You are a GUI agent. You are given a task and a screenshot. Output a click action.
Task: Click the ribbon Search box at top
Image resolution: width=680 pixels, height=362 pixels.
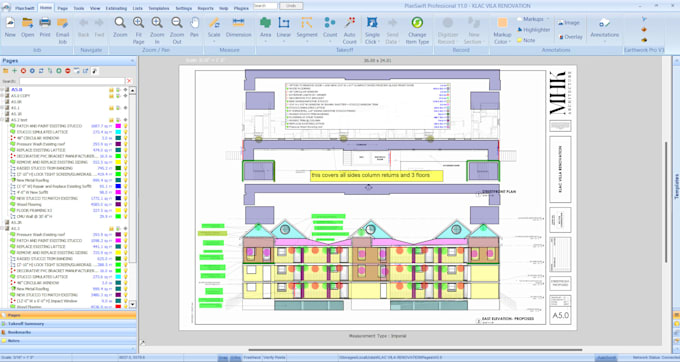265,6
